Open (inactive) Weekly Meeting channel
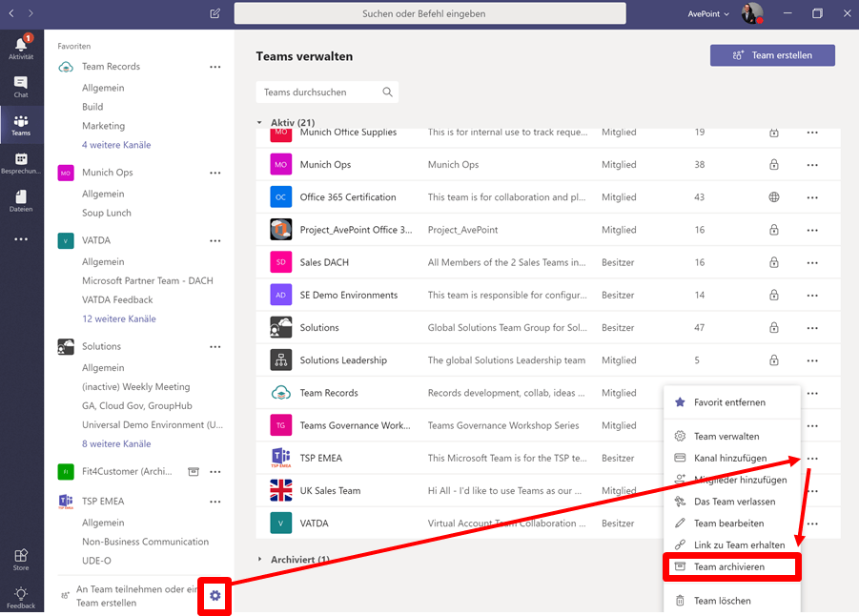 (x=136, y=386)
